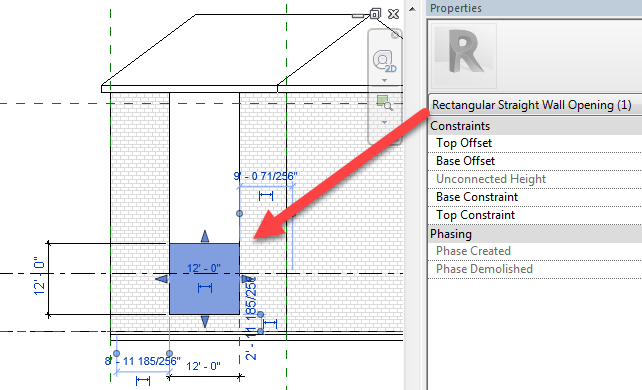Image resolution: width=642 pixels, height=390 pixels.
Task: Click the Properties palette title bar
Action: [x=534, y=8]
